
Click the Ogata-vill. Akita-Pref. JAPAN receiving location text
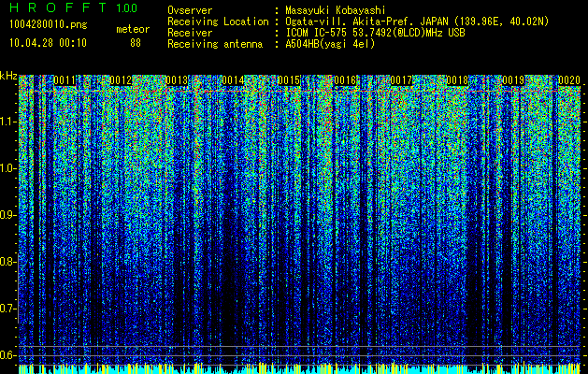coord(417,22)
